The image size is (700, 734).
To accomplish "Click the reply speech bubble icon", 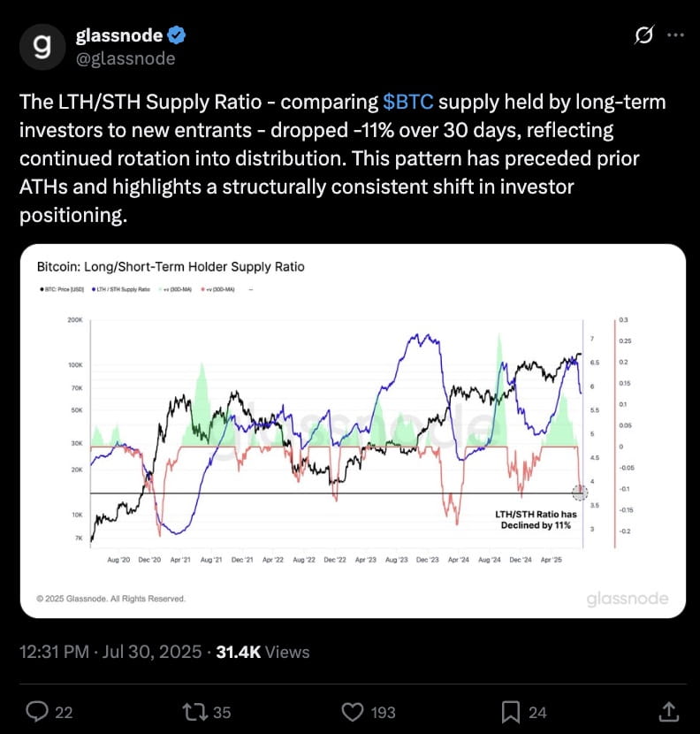I will 37,712.
